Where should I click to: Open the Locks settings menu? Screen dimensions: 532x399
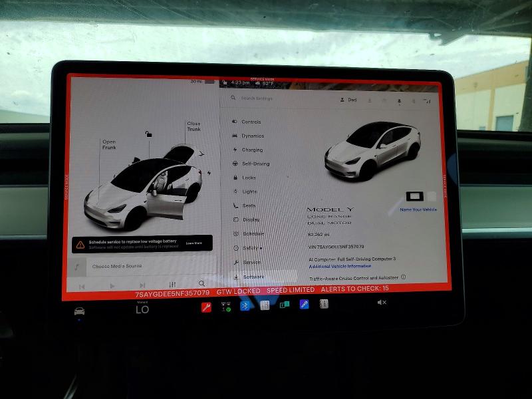244,178
